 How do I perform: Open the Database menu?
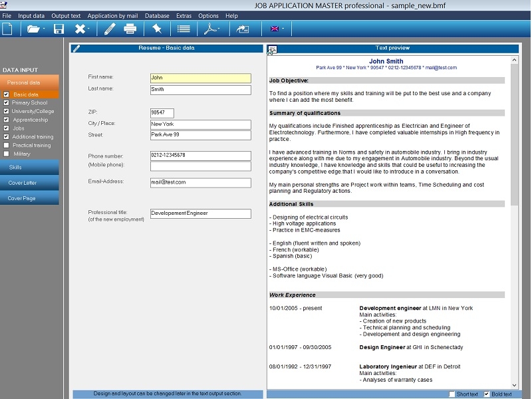click(x=157, y=15)
